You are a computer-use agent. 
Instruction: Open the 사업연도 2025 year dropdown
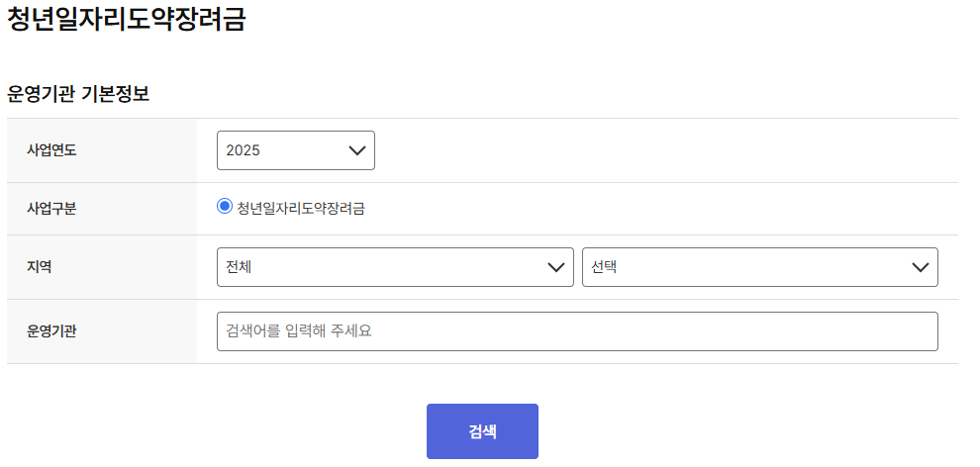tap(296, 150)
